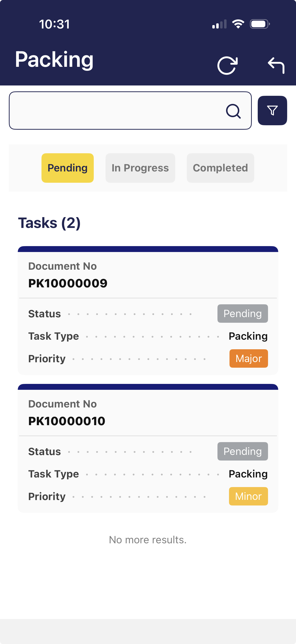Tap the yellow Minor priority badge
Viewport: 296px width, 644px height.
click(x=248, y=496)
